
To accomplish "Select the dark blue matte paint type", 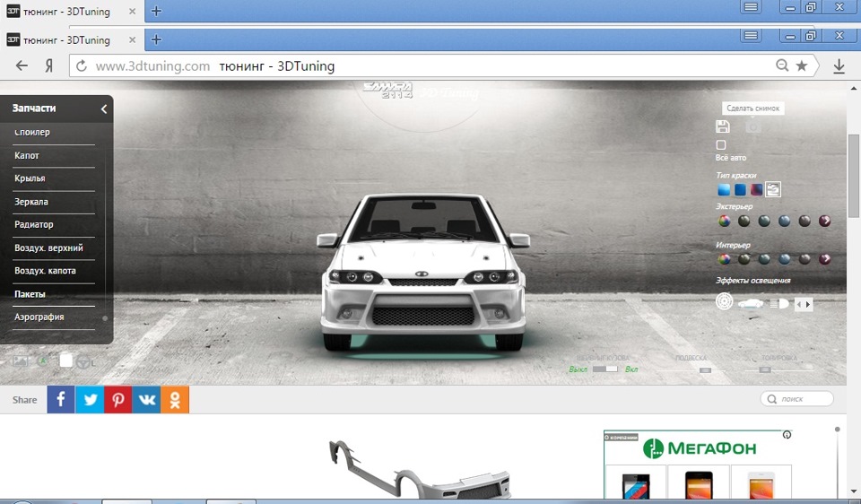I will (x=740, y=189).
